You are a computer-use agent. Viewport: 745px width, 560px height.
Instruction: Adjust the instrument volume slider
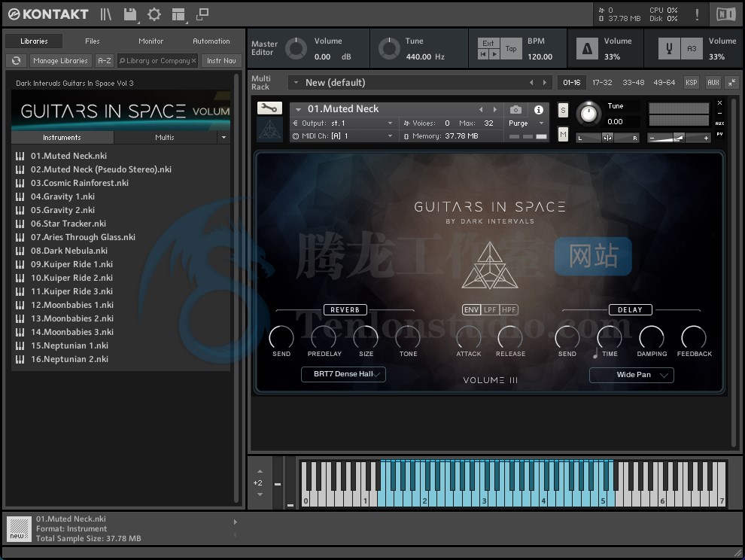679,138
